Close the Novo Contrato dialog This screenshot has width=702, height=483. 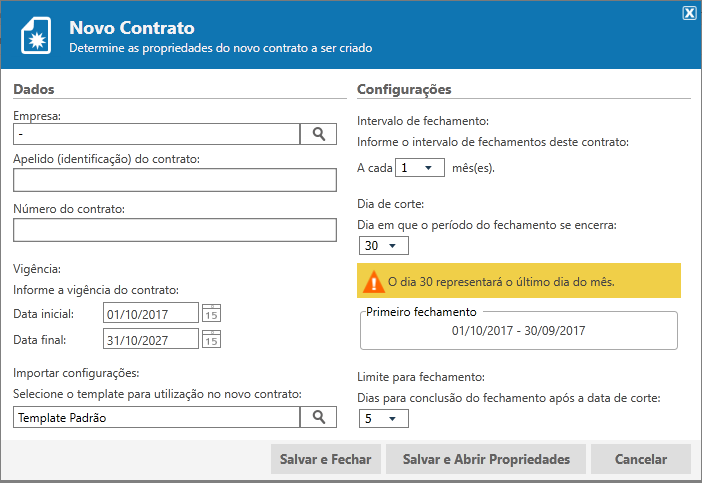coord(689,13)
